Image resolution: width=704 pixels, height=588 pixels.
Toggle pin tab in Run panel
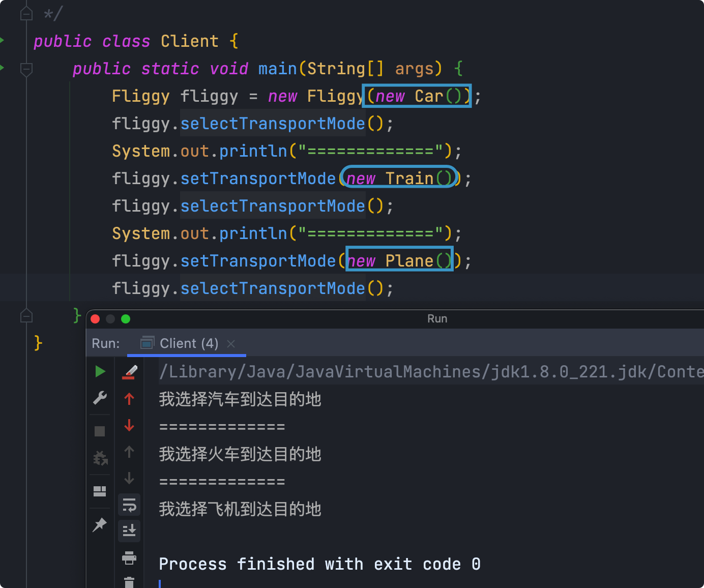tap(100, 524)
